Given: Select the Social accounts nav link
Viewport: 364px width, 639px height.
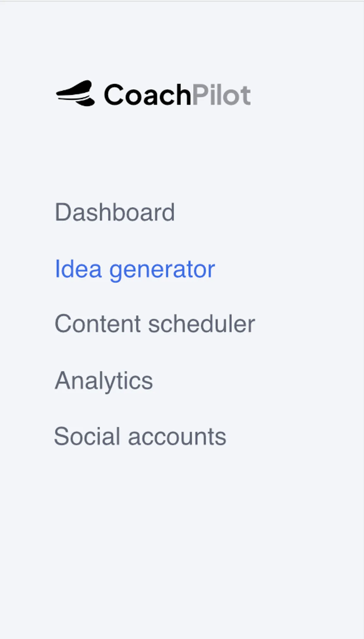Looking at the screenshot, I should click(140, 436).
